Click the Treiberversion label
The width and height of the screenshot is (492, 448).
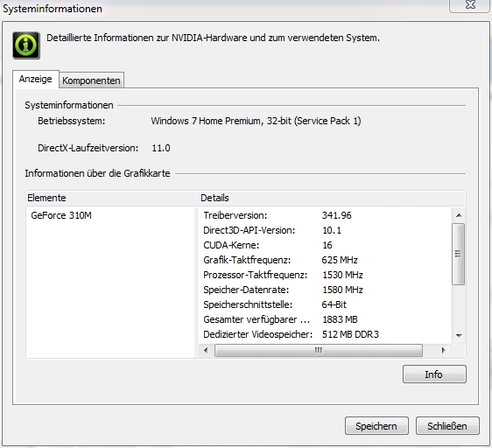click(235, 215)
